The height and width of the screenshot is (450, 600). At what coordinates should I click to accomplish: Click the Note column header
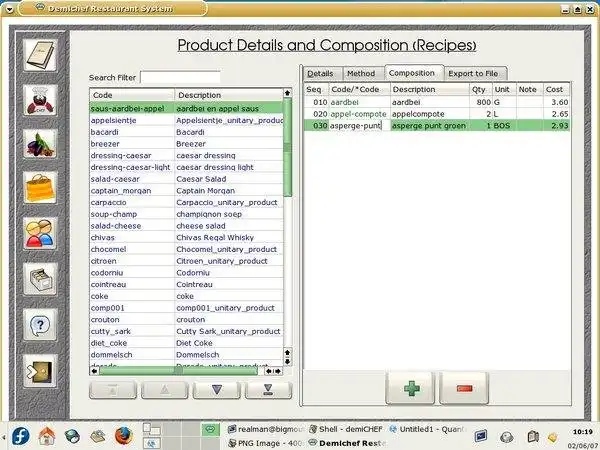(530, 90)
